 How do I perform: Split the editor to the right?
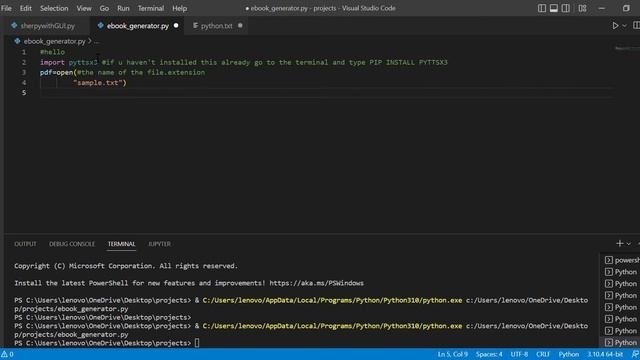click(x=636, y=26)
